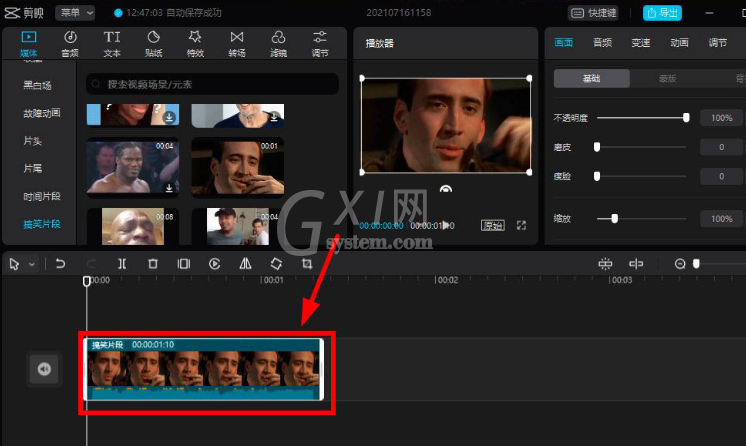Zoom out the timeline

680,264
